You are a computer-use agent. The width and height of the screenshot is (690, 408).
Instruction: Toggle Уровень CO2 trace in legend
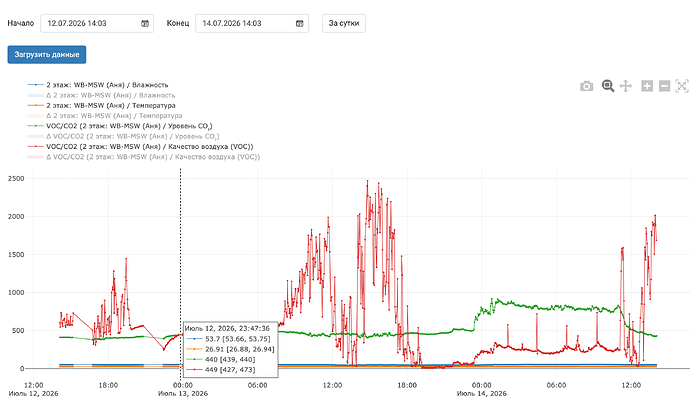tap(120, 126)
